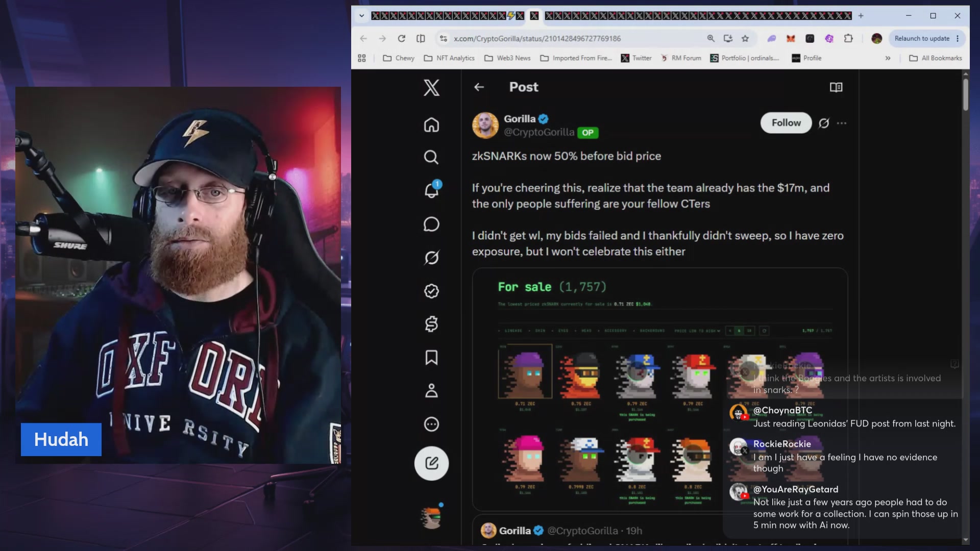Go back using the Post header arrow

pos(479,87)
